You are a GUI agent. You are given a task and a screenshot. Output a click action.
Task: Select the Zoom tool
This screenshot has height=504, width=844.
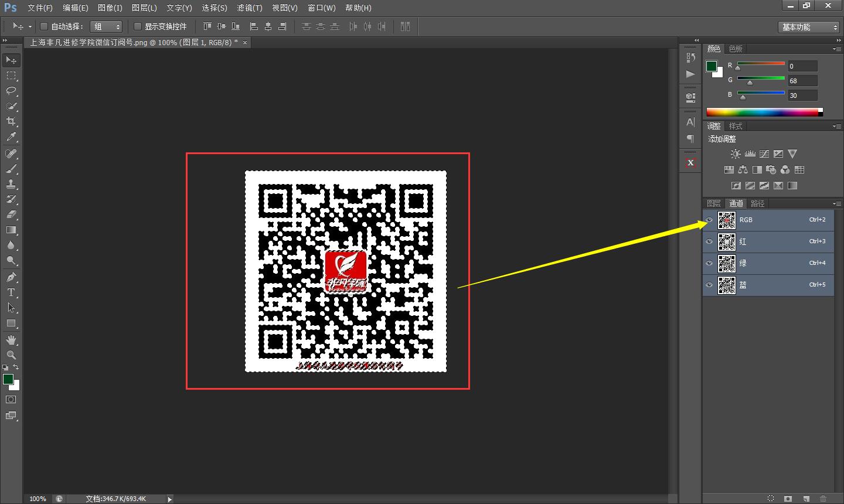point(11,355)
